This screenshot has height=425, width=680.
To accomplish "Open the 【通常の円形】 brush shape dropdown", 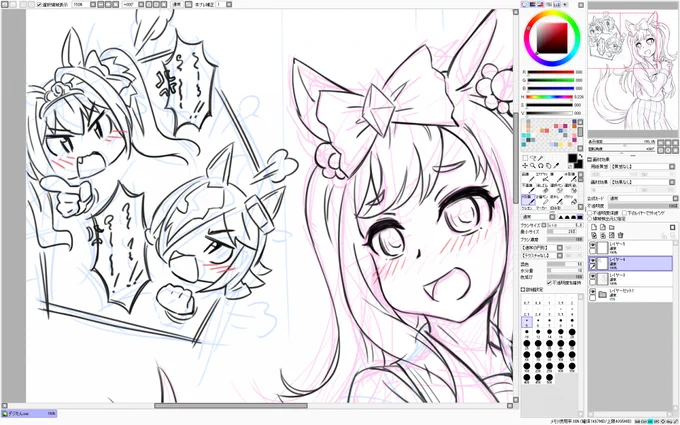I will (x=560, y=248).
